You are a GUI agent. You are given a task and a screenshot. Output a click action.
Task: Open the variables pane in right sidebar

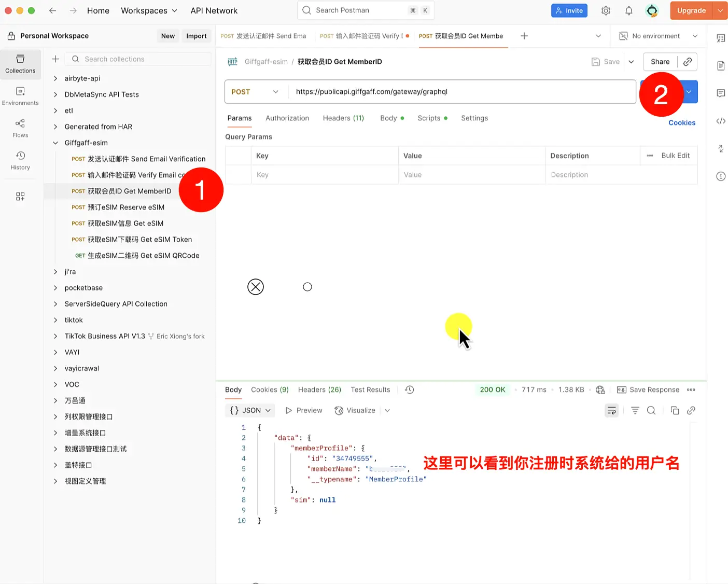pos(721,38)
